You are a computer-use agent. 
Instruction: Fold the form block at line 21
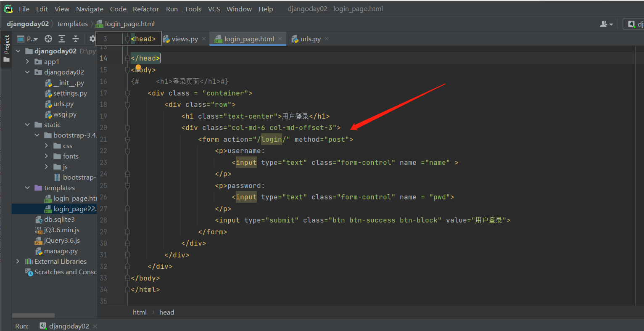click(x=127, y=140)
